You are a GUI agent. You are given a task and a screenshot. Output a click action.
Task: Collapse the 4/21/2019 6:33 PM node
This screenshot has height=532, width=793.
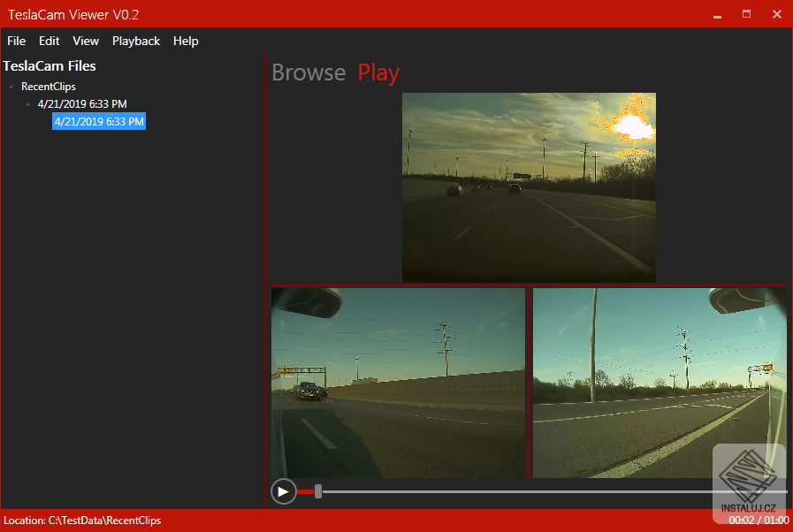[x=28, y=103]
